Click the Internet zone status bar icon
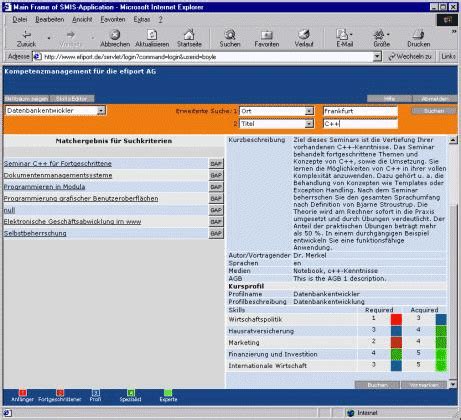Viewport: 461px width, 420px height. (x=350, y=413)
